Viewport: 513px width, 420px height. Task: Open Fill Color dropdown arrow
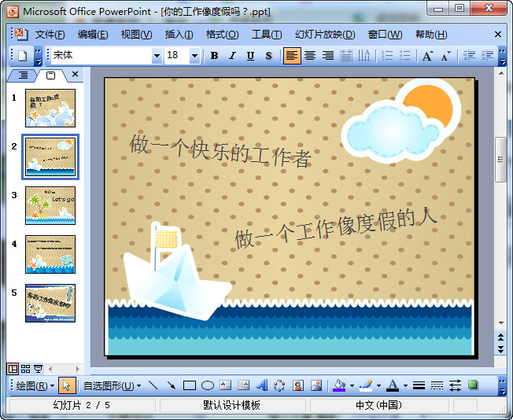352,386
